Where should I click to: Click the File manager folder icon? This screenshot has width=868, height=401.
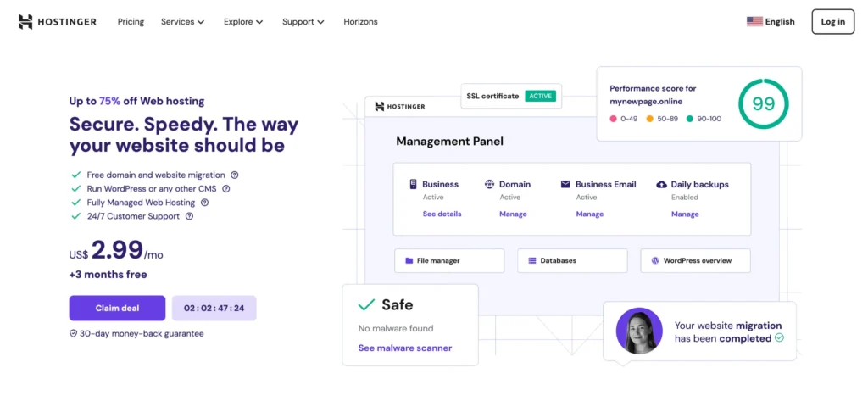[x=409, y=261]
